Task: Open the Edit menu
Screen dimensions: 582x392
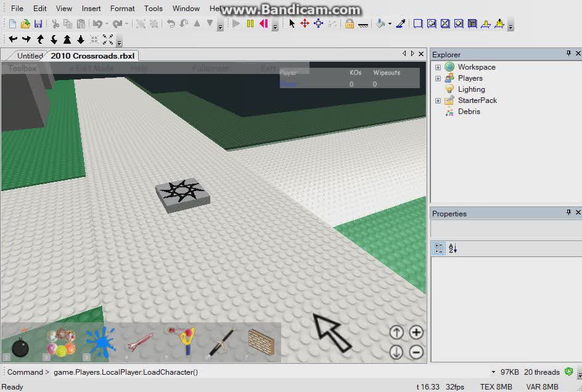Action: click(39, 8)
